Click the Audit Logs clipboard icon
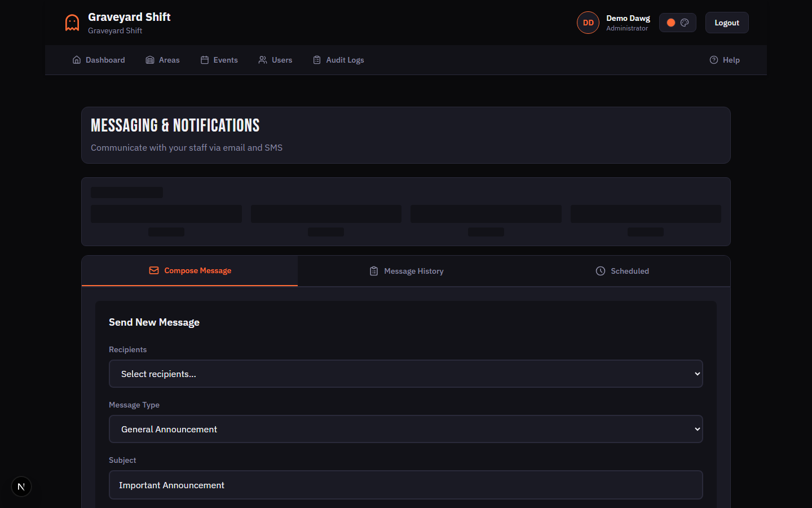The width and height of the screenshot is (812, 508). 317,60
